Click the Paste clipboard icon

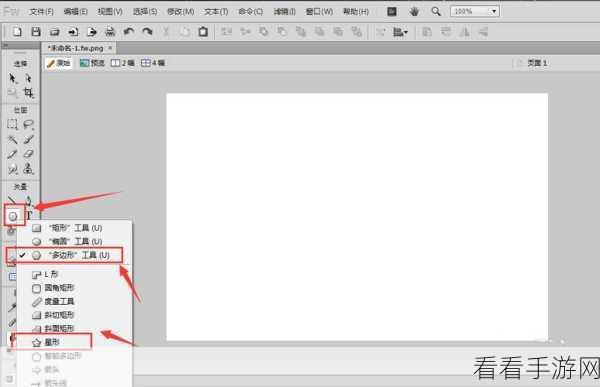203,32
